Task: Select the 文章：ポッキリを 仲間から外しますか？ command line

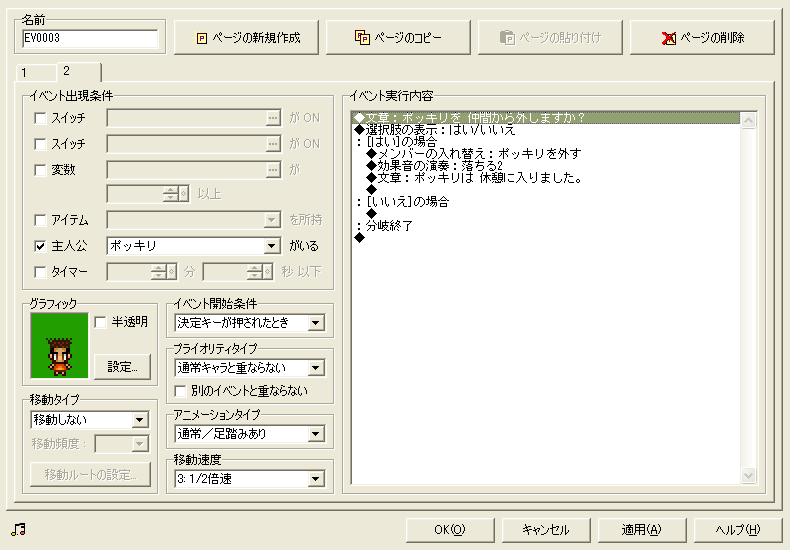Action: (x=546, y=118)
